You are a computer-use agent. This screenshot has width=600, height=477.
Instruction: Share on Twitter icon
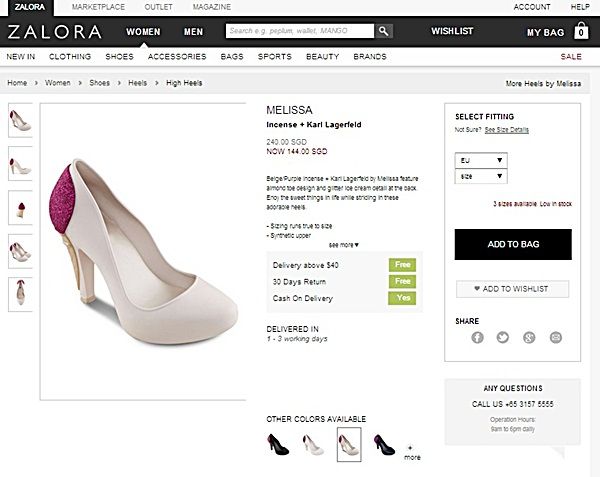503,337
